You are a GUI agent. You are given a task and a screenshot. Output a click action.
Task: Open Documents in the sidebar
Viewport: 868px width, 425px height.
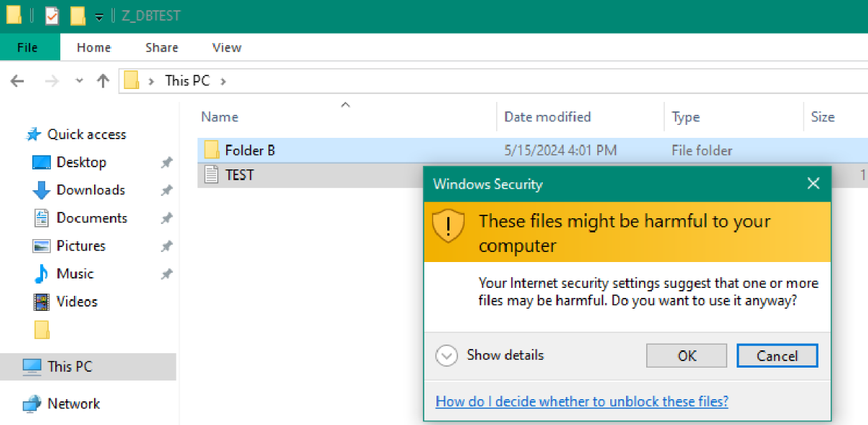pyautogui.click(x=92, y=218)
